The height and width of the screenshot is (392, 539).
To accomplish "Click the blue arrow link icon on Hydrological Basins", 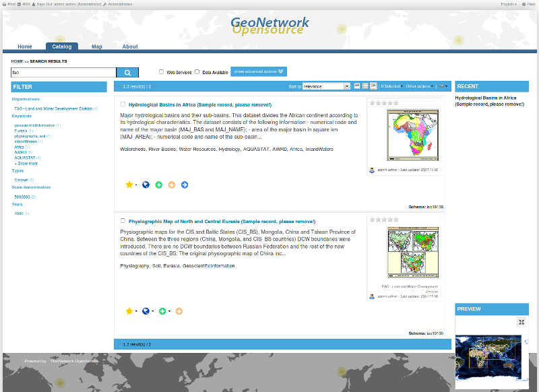I will point(185,185).
